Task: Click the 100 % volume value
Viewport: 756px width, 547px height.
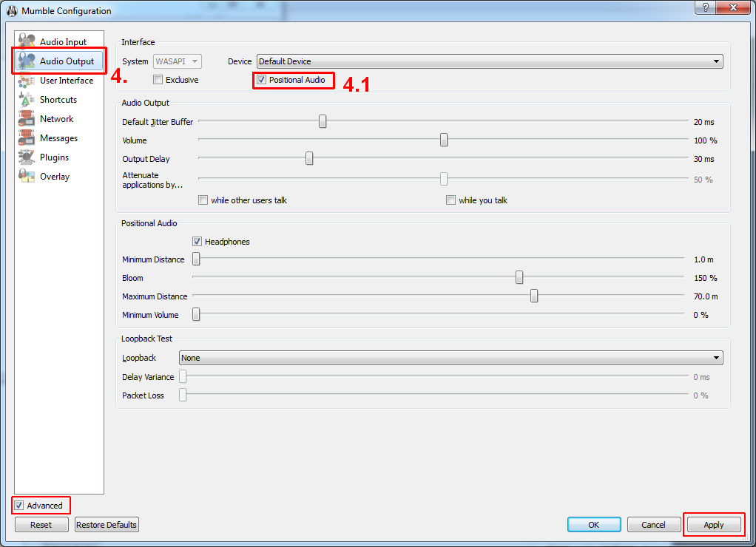Action: [706, 140]
